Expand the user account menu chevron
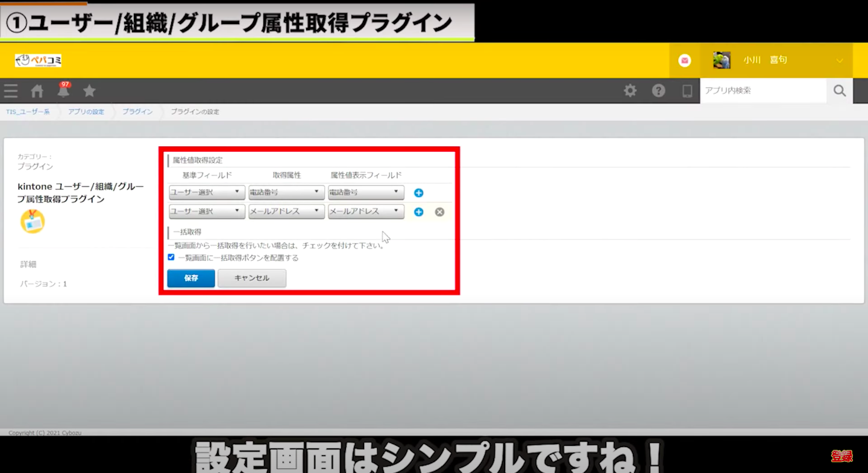Viewport: 868px width, 473px height. click(x=839, y=60)
